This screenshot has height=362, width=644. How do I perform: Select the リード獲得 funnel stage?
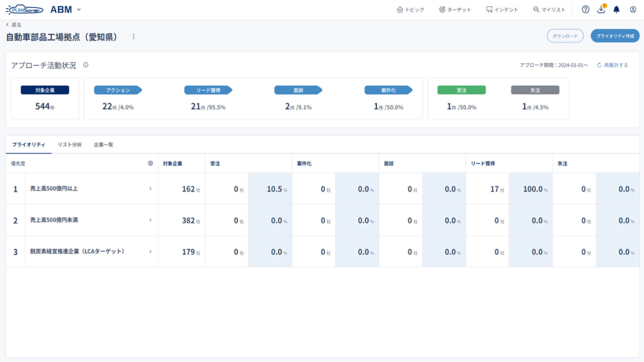[x=208, y=90]
